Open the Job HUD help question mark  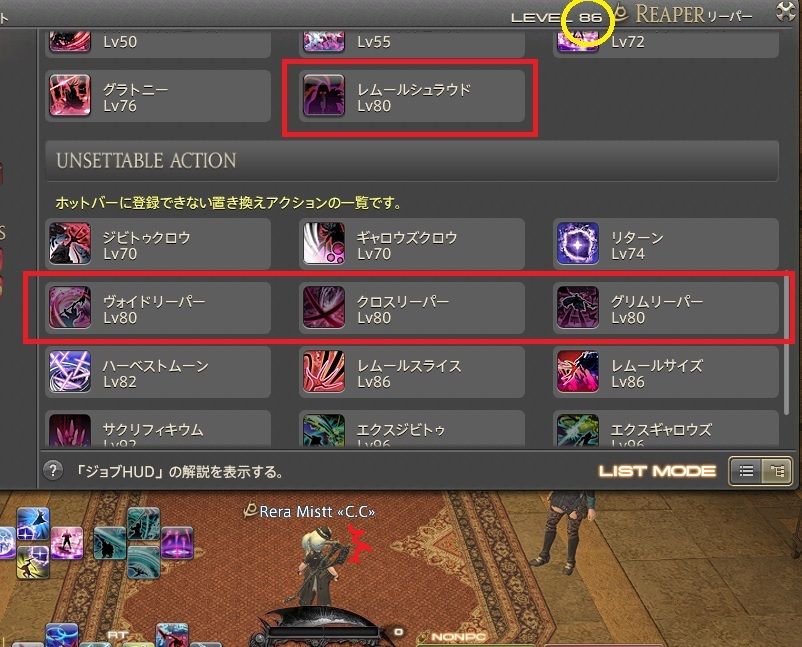click(53, 471)
